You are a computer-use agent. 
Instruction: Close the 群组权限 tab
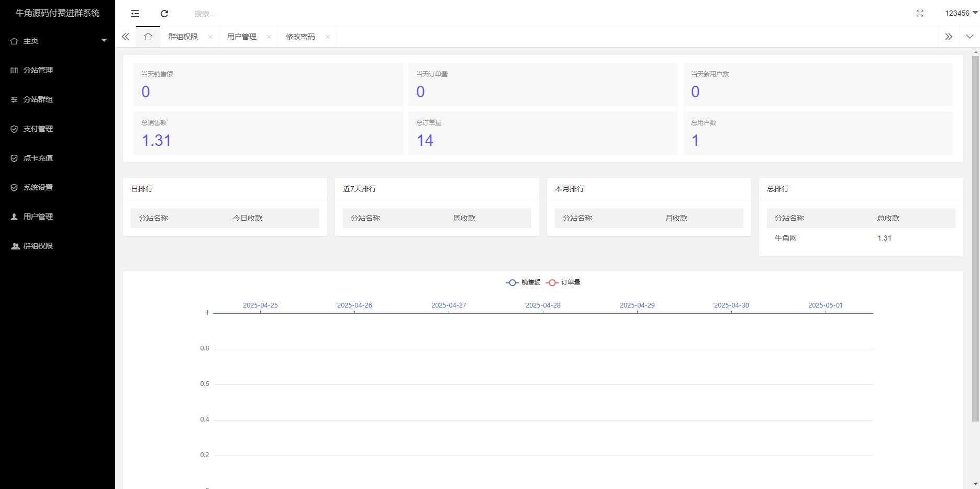(x=210, y=37)
